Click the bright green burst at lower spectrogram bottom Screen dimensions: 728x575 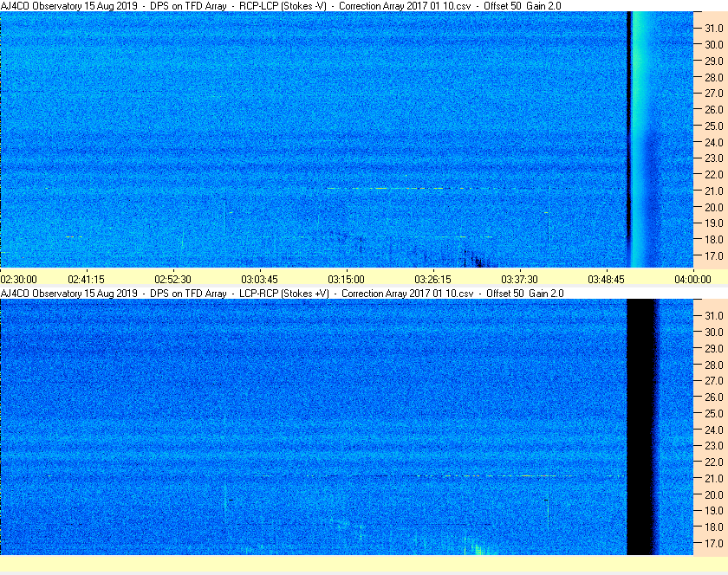click(x=478, y=547)
